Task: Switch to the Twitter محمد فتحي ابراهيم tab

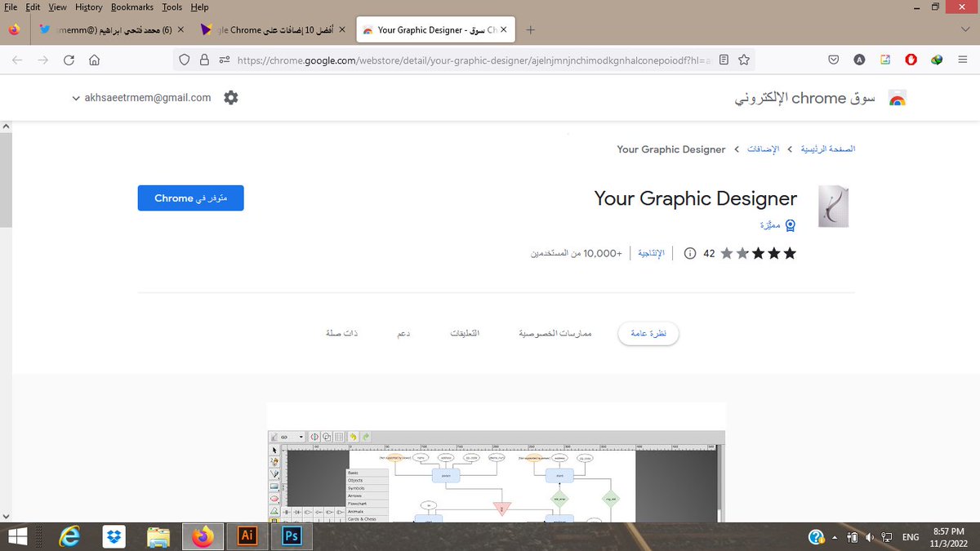Action: 113,30
